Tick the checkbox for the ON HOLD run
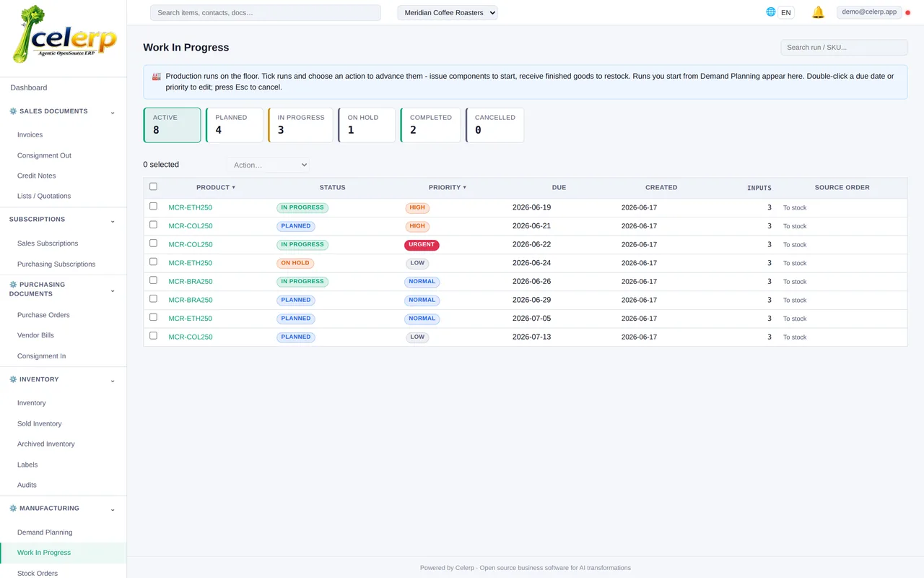 point(153,262)
